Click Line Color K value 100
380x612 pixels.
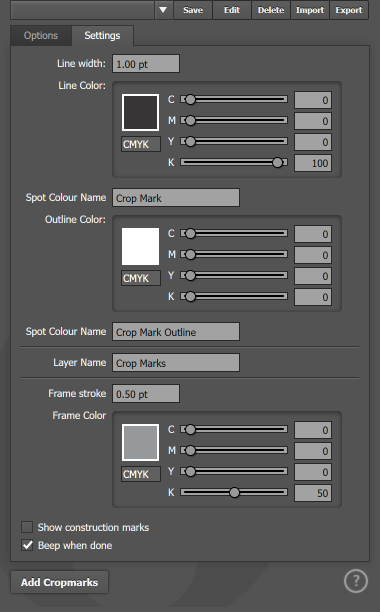click(x=313, y=163)
